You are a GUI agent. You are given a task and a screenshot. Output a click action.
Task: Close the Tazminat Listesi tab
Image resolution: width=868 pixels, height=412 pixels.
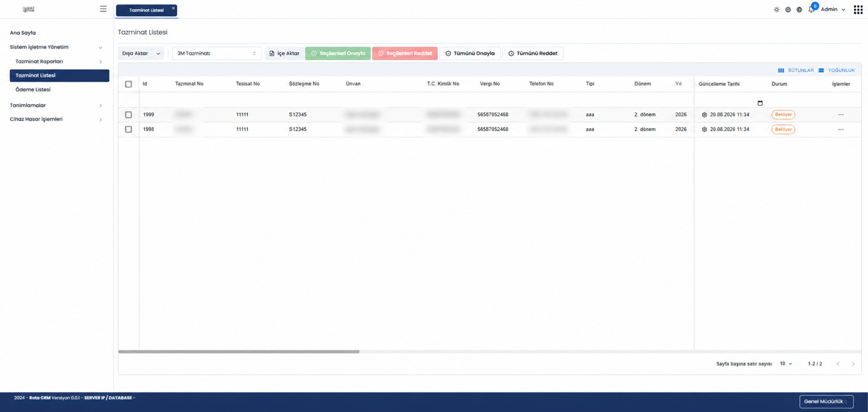click(173, 8)
